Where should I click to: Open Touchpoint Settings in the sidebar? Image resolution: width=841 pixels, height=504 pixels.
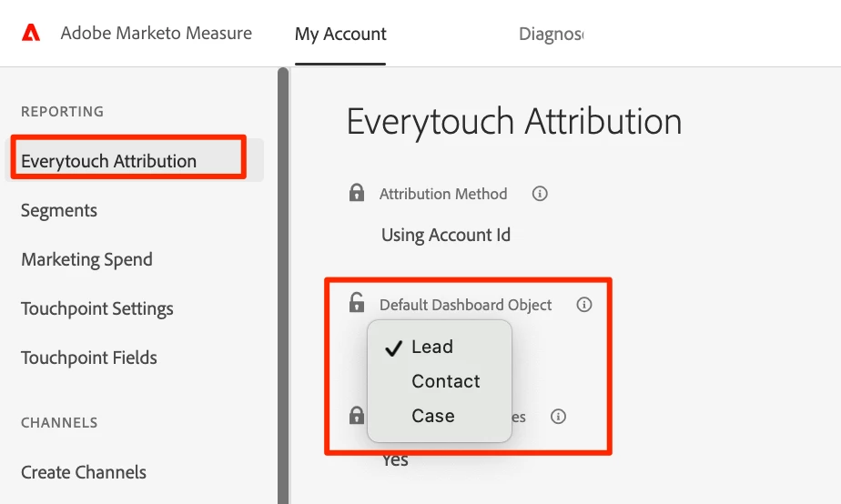[97, 308]
